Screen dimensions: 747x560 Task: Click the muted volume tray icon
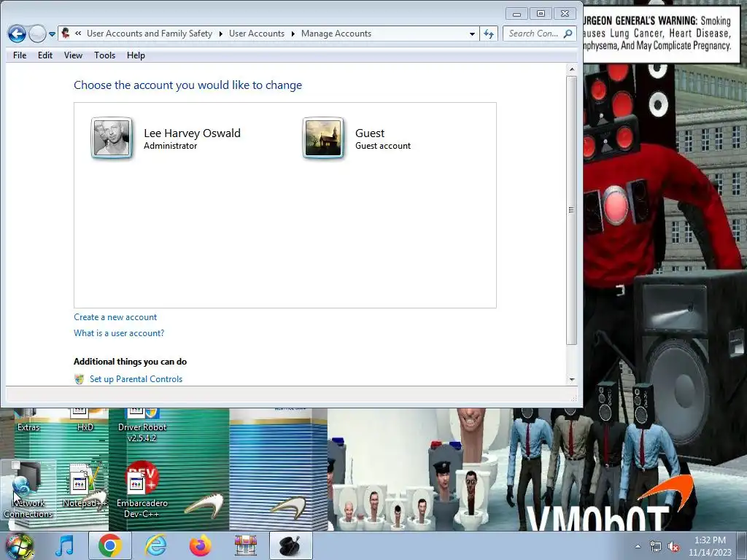coord(673,547)
